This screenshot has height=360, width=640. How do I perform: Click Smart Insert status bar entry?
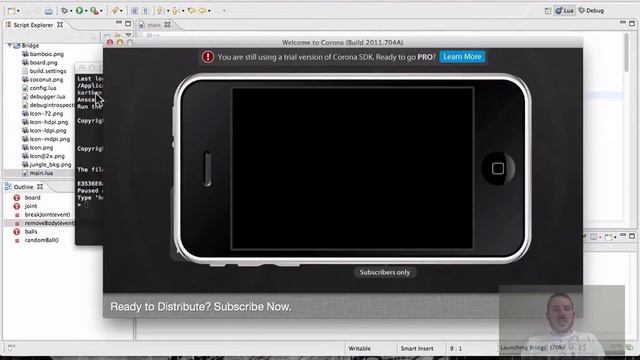coord(417,349)
